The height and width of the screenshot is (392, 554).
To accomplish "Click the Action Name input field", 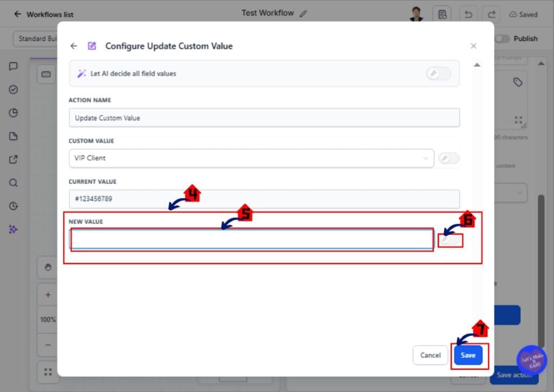I will pyautogui.click(x=264, y=118).
